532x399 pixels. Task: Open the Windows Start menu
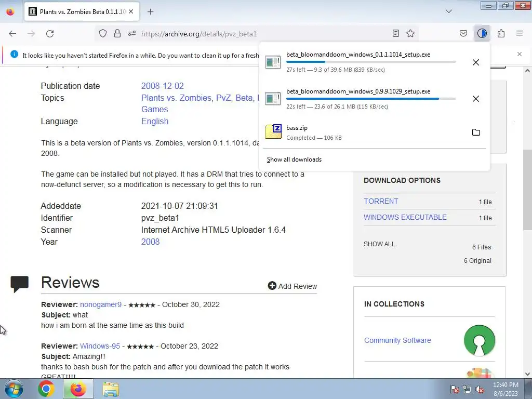pos(14,389)
